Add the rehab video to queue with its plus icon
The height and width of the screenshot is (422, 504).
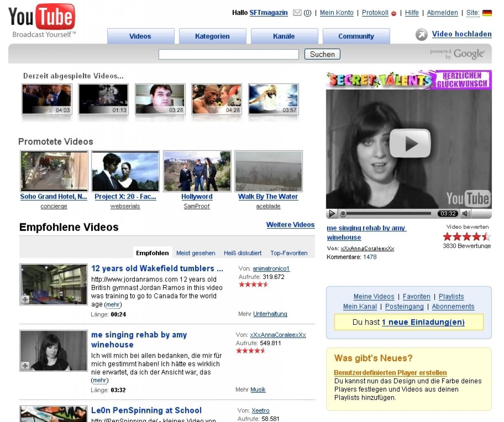tap(26, 366)
